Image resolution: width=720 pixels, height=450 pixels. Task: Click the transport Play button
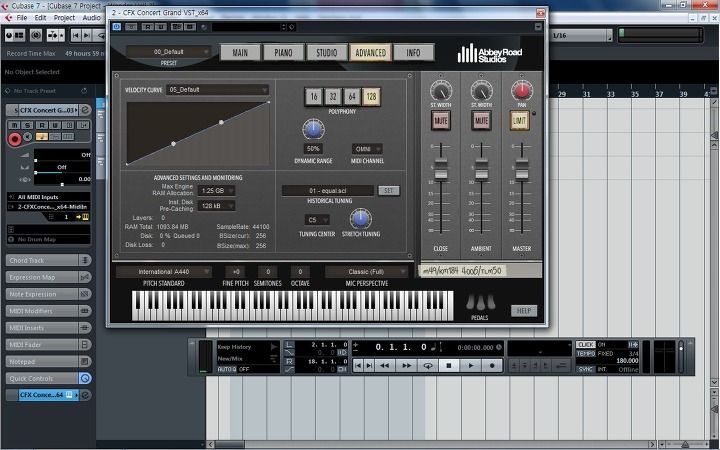(471, 366)
